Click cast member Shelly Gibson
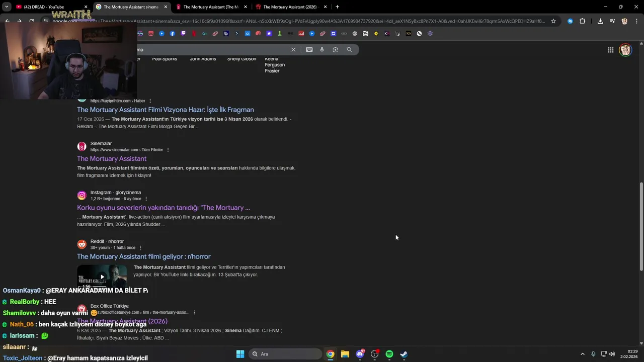644x362 pixels. coord(242,59)
